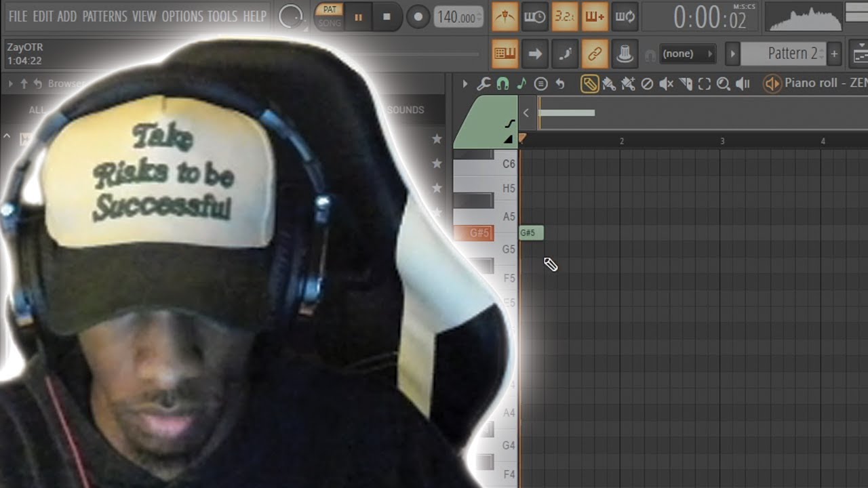Select the Mute tool
Image resolution: width=868 pixels, height=488 pixels.
pyautogui.click(x=667, y=84)
